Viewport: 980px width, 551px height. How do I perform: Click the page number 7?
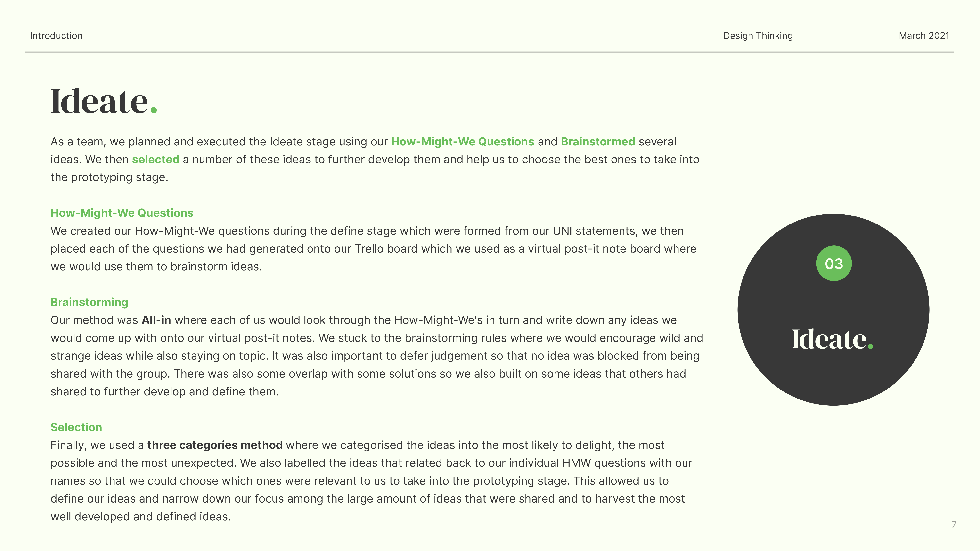[x=953, y=525]
